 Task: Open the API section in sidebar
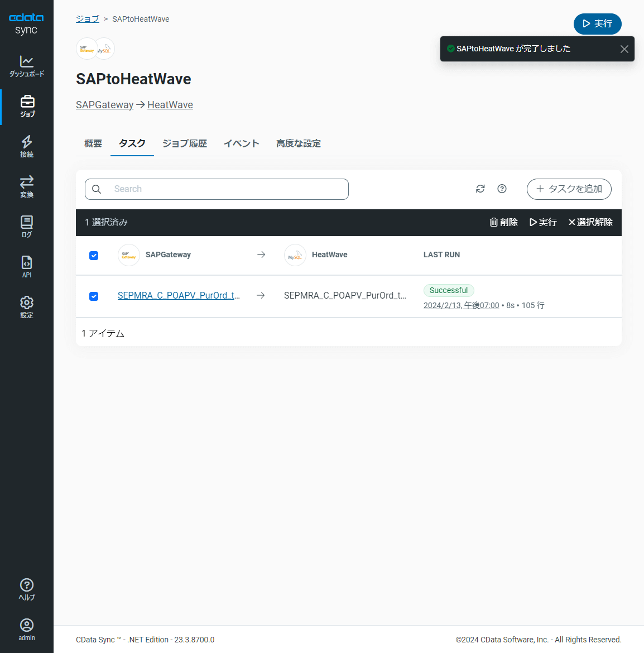tap(27, 268)
